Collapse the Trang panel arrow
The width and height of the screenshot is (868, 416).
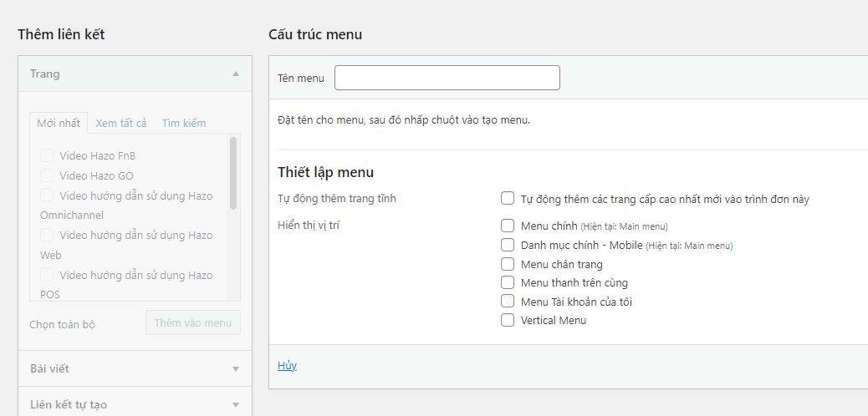click(x=236, y=74)
